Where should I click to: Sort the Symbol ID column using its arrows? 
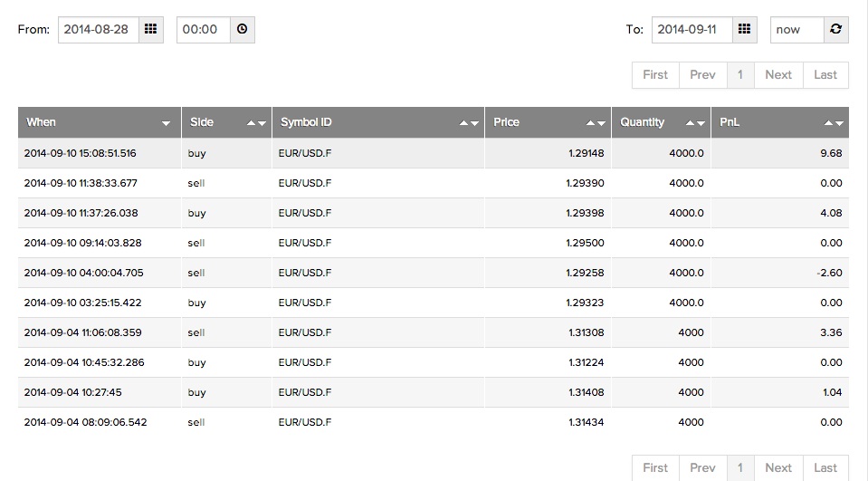click(x=469, y=123)
